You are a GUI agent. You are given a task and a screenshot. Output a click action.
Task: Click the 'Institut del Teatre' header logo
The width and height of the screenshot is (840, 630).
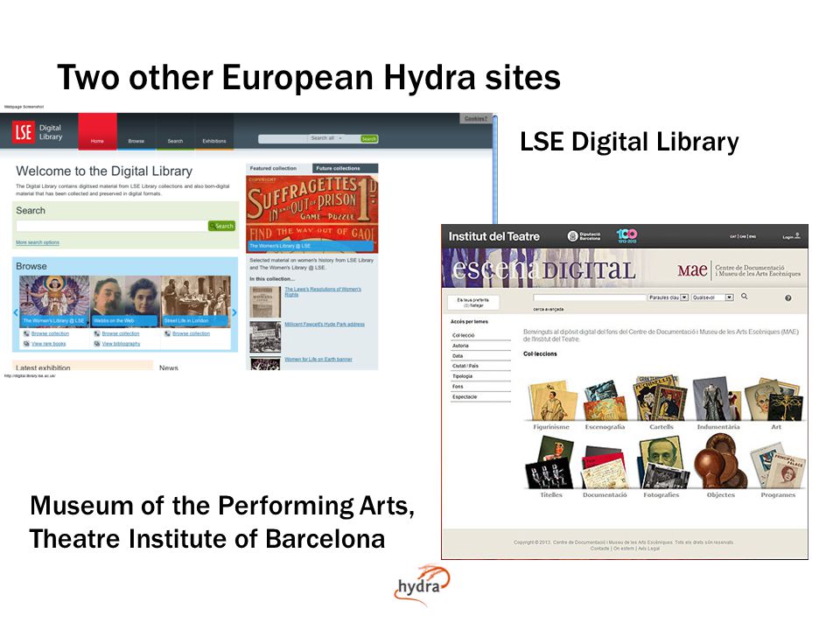(x=493, y=236)
